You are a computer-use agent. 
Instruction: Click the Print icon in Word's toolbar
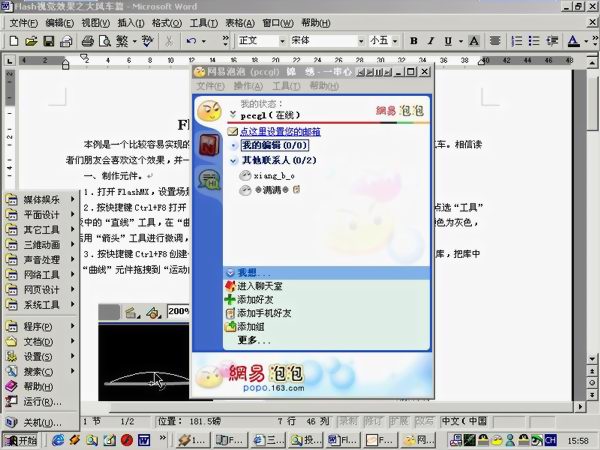click(x=87, y=41)
